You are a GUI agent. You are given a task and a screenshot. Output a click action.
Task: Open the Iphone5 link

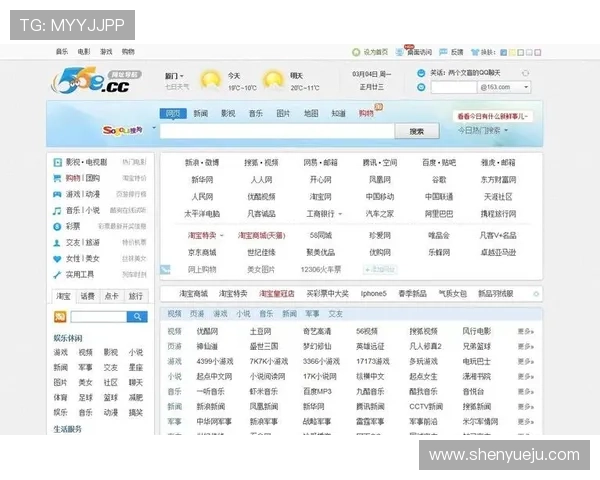(373, 294)
